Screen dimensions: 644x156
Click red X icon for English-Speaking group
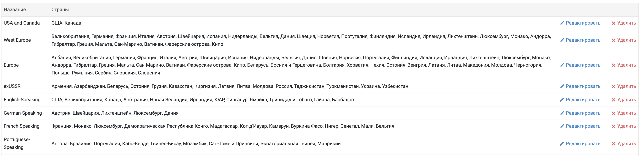613,100
